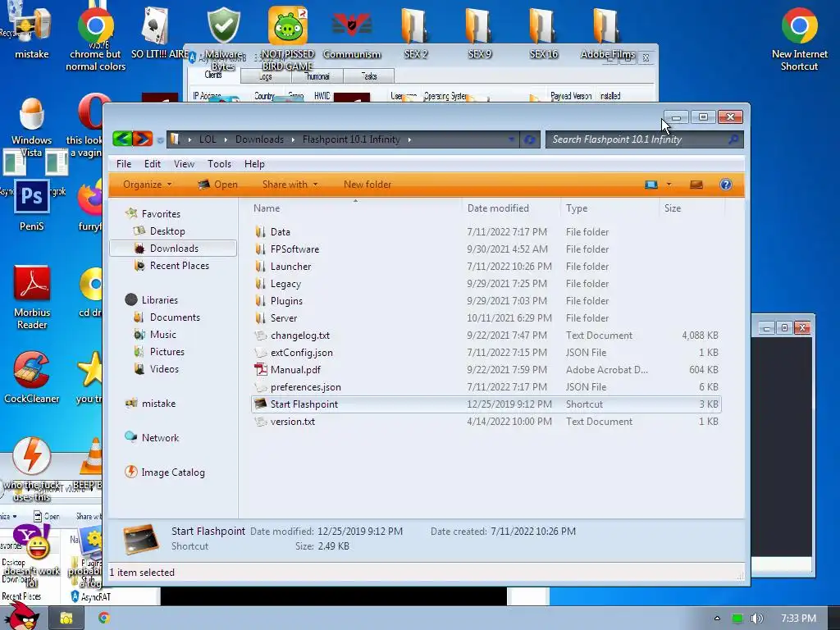The height and width of the screenshot is (630, 840).
Task: Select Videos library in navigation pane
Action: [164, 368]
